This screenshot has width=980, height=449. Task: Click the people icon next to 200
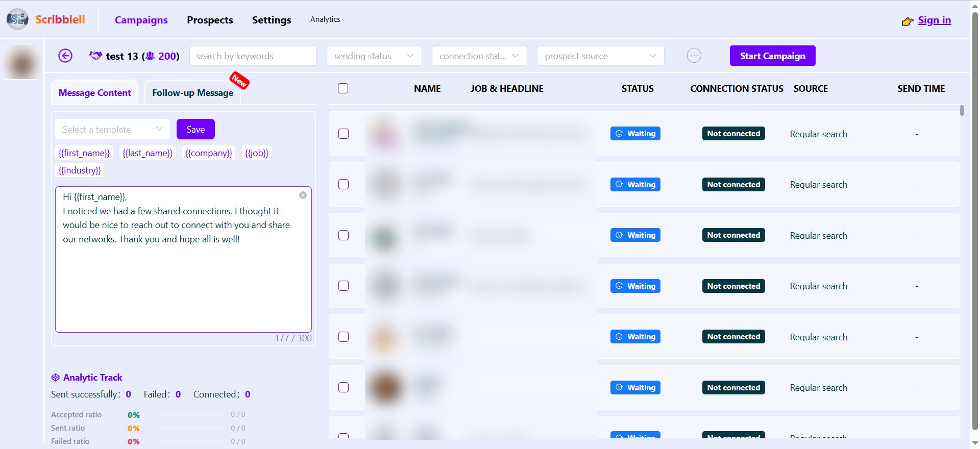pyautogui.click(x=150, y=56)
